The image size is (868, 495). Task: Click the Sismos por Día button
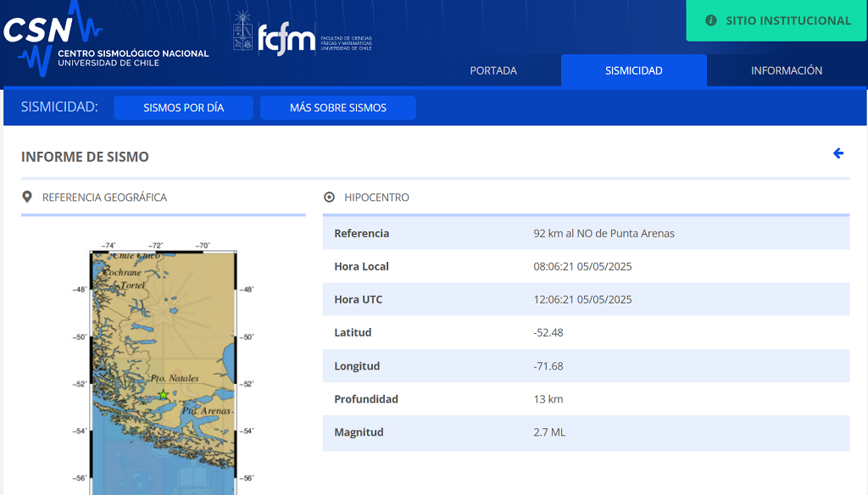[x=183, y=108]
